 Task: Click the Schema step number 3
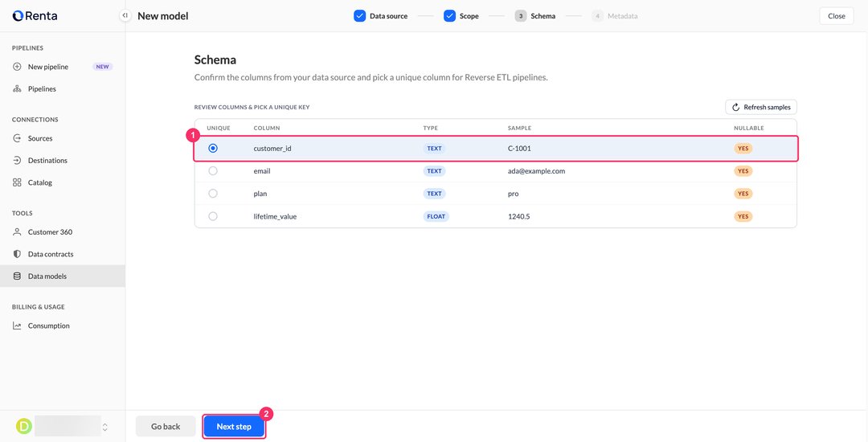[520, 16]
